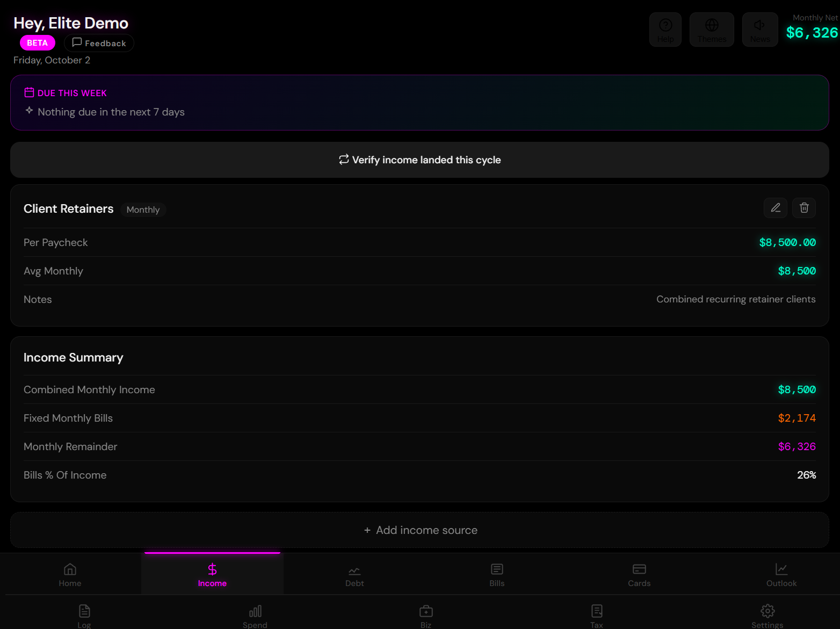
Task: Select the Income tab
Action: click(212, 575)
